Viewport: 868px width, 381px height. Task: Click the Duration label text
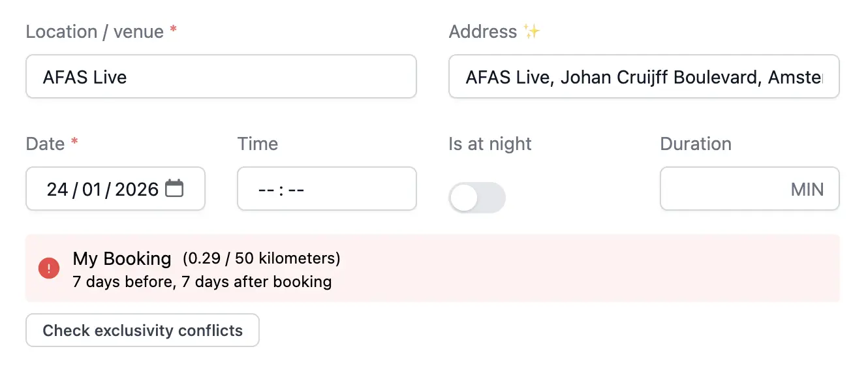pyautogui.click(x=696, y=144)
